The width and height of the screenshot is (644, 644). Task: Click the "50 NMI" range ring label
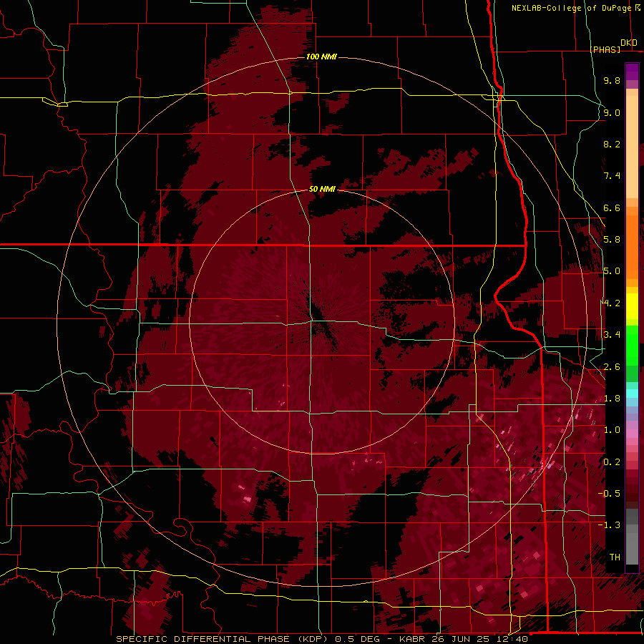322,189
